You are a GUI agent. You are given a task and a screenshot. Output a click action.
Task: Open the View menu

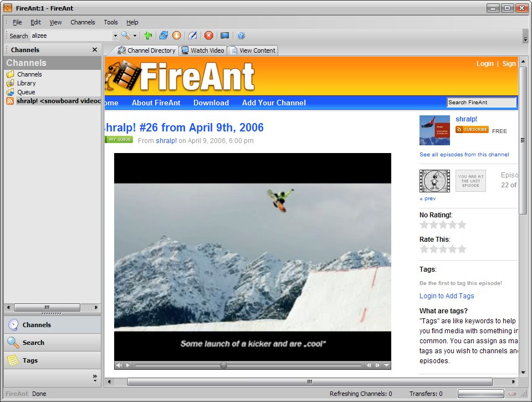pyautogui.click(x=55, y=22)
